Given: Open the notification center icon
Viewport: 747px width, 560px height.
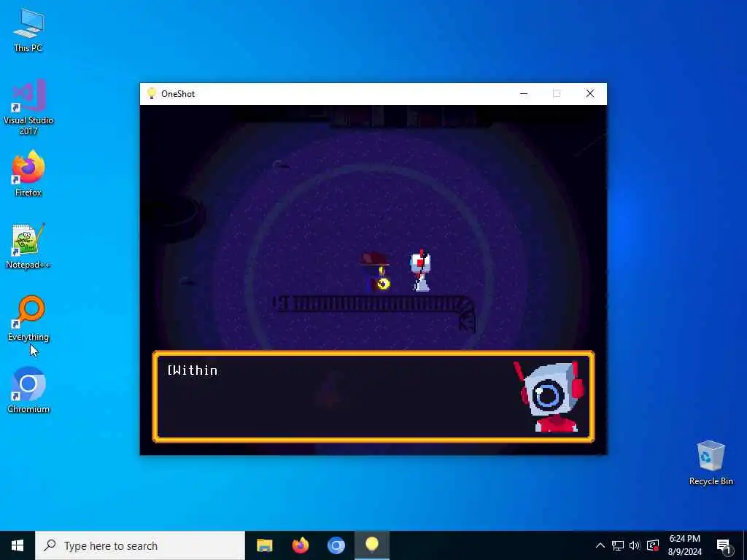Looking at the screenshot, I should (724, 545).
